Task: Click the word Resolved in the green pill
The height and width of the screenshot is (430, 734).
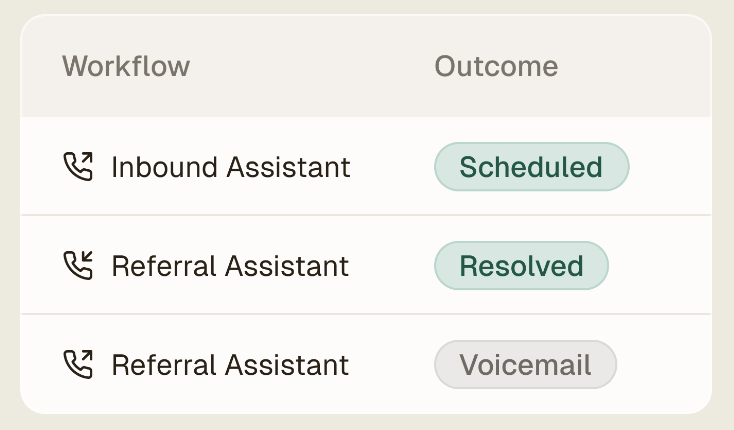Action: [521, 266]
